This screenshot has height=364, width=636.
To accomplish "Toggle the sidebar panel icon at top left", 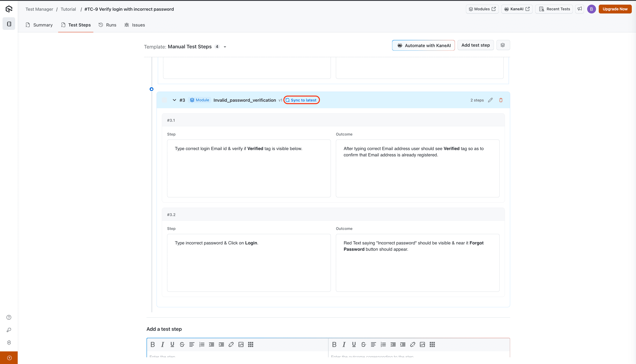I will click(9, 24).
